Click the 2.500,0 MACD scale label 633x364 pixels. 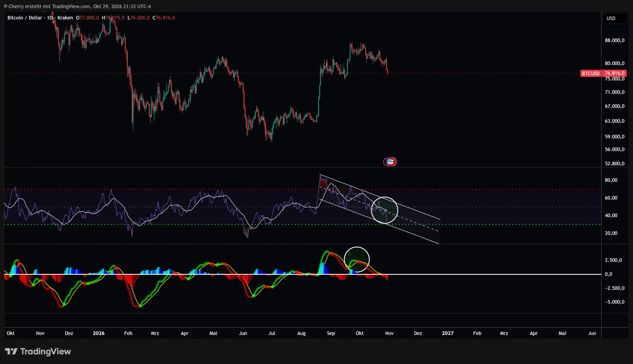pos(613,260)
